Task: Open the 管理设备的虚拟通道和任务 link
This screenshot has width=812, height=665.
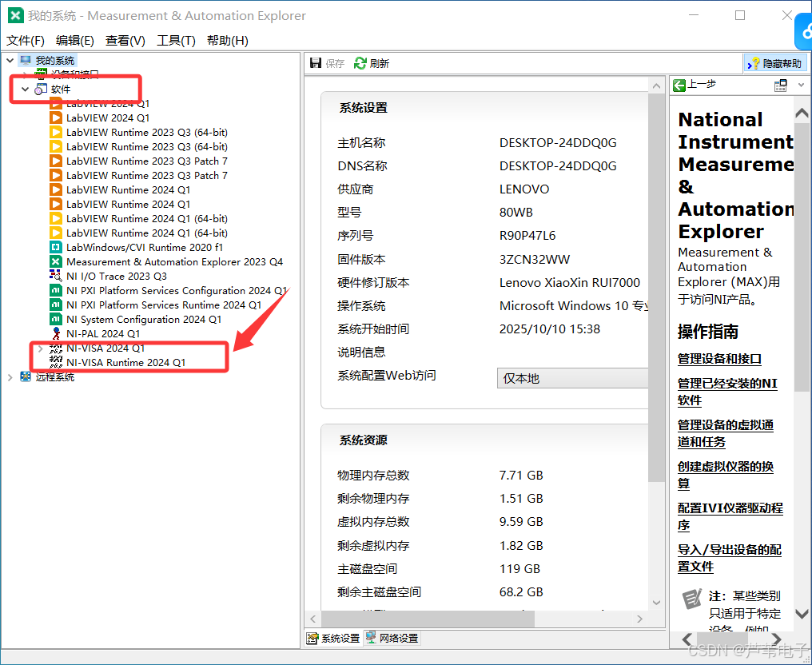Action: (726, 433)
